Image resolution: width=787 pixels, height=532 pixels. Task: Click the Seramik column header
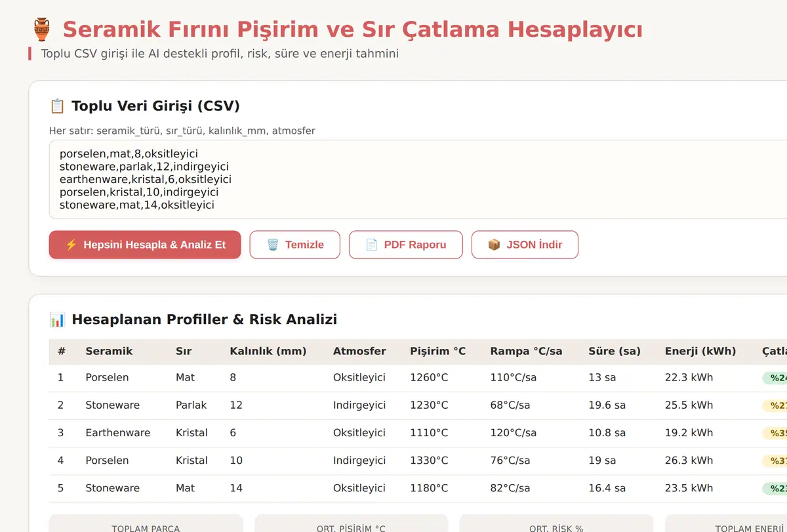point(109,351)
